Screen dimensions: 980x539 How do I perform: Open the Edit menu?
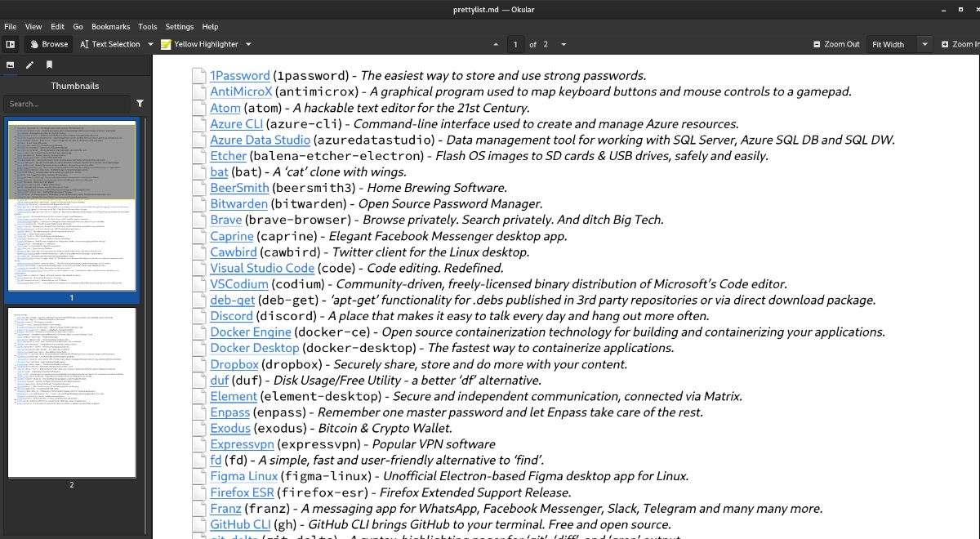coord(57,26)
